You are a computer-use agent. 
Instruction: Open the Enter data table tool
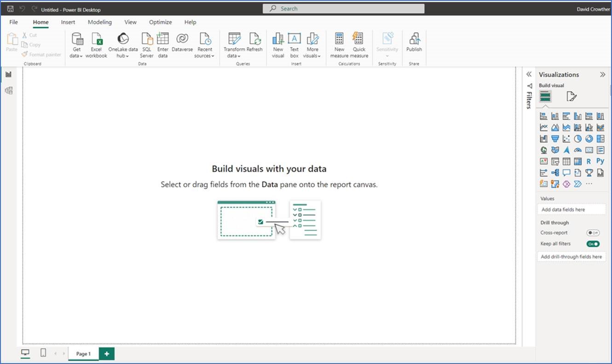tap(163, 45)
